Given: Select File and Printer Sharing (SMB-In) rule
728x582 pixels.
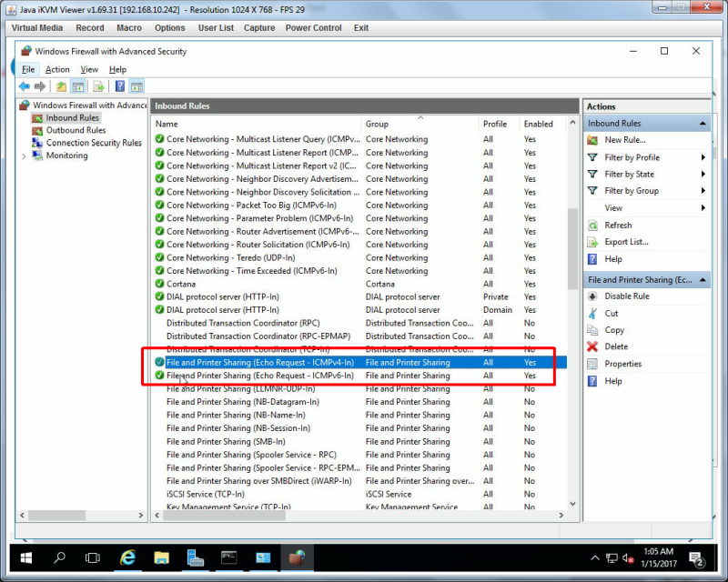Looking at the screenshot, I should point(359,441).
